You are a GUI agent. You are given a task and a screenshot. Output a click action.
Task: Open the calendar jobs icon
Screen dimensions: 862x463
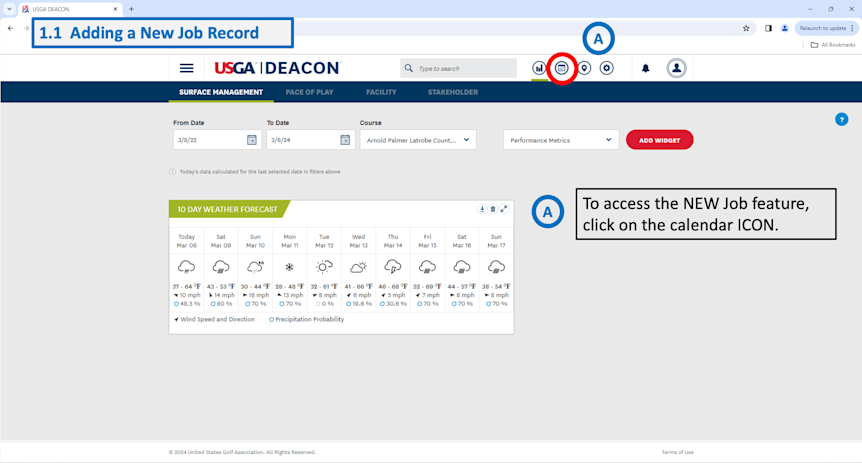pyautogui.click(x=561, y=68)
